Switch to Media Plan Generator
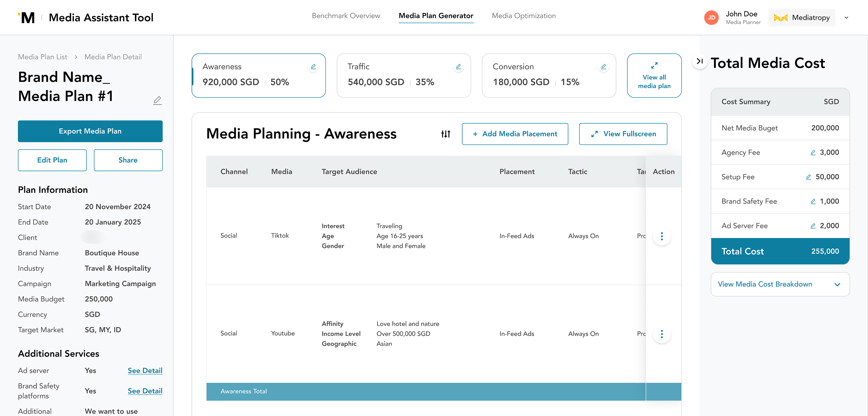868x416 pixels. tap(436, 16)
